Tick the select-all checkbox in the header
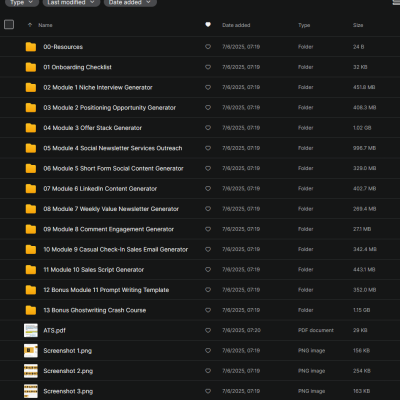The image size is (400, 400). tap(9, 25)
